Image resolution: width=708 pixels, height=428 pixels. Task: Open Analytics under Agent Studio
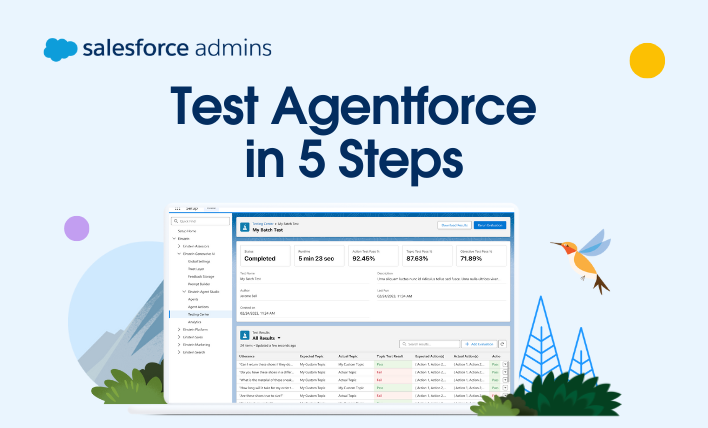click(x=195, y=322)
